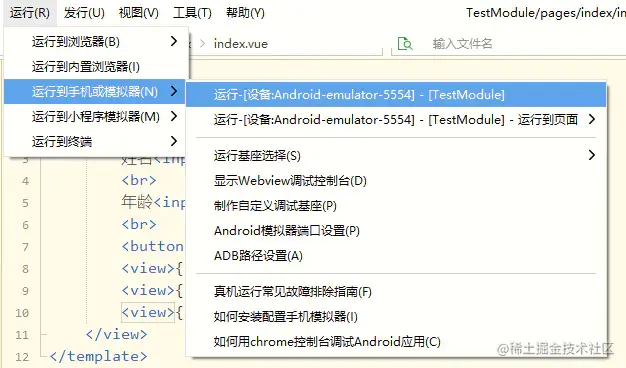Screen dimensions: 626x368
Task: Open the 运行(R) menu
Action: [x=30, y=13]
